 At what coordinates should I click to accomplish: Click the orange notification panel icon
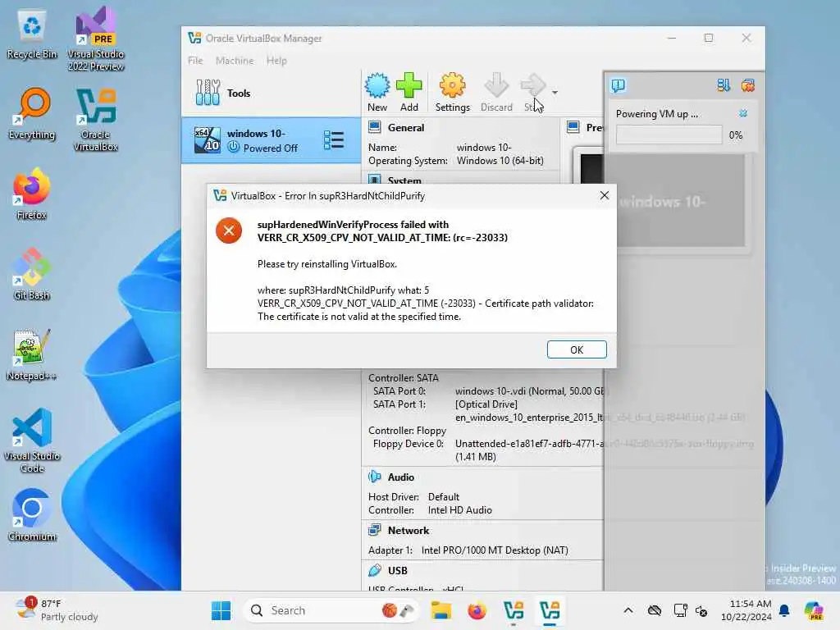tap(748, 85)
